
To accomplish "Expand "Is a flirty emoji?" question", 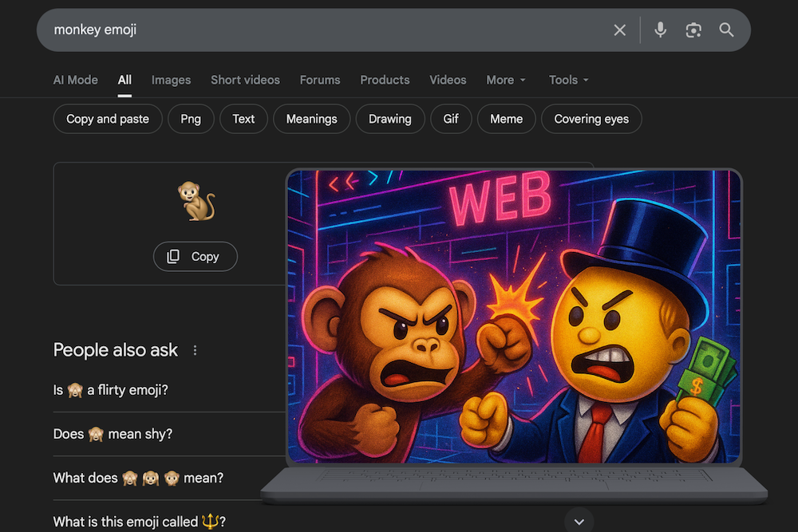I will click(x=111, y=390).
